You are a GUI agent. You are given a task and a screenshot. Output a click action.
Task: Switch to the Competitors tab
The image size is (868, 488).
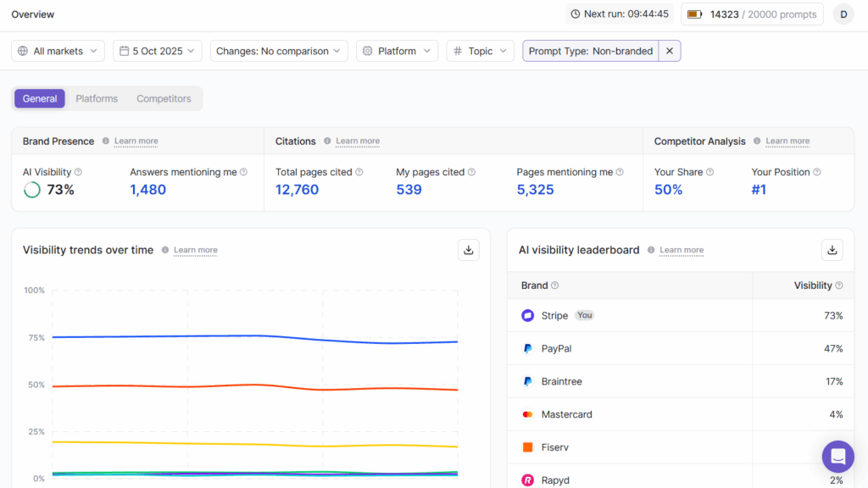coord(164,98)
